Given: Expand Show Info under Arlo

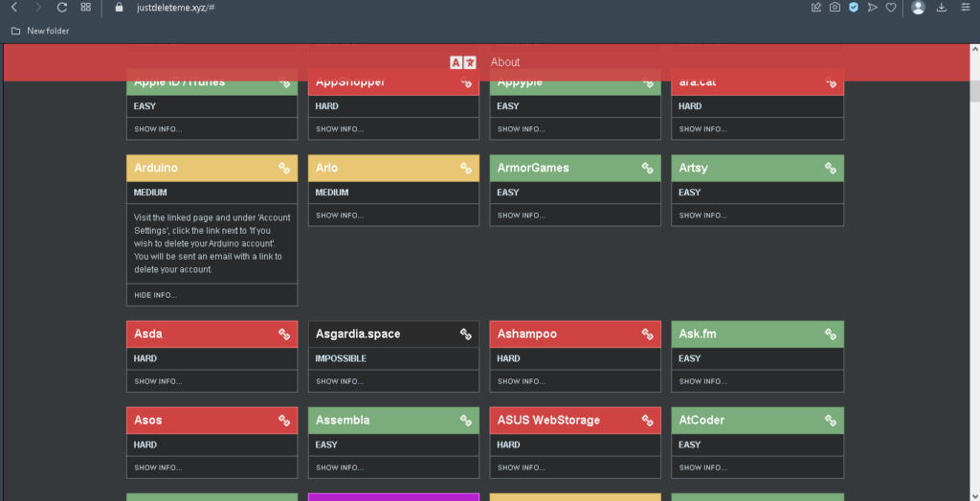Looking at the screenshot, I should 340,216.
